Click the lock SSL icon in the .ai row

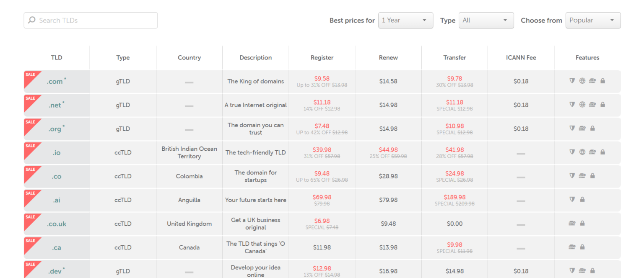582,200
